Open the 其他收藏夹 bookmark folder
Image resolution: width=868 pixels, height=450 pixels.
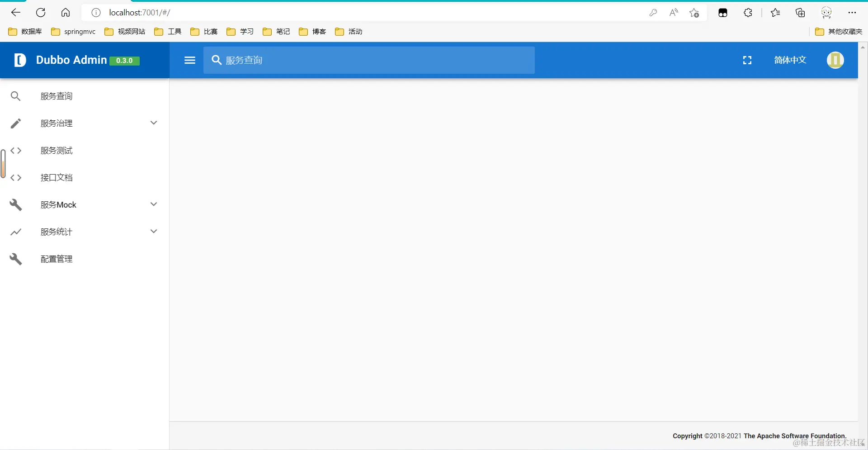tap(839, 32)
